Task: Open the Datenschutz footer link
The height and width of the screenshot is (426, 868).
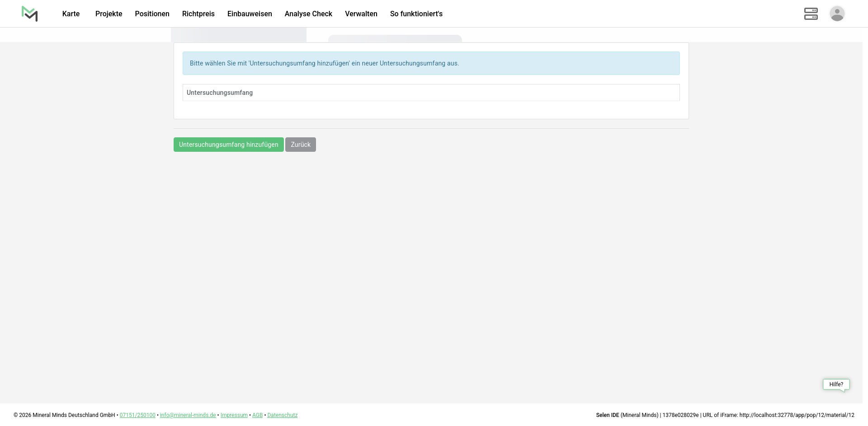Action: [x=282, y=415]
